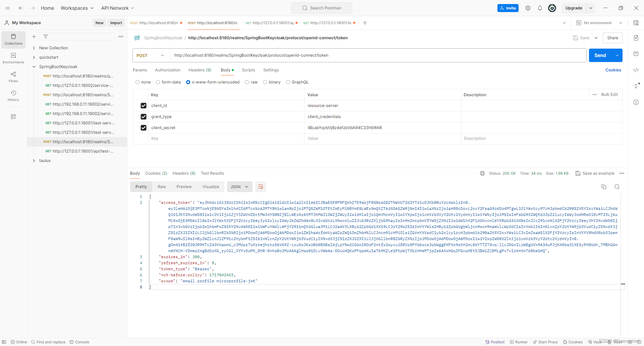Open the History panel

pyautogui.click(x=13, y=95)
